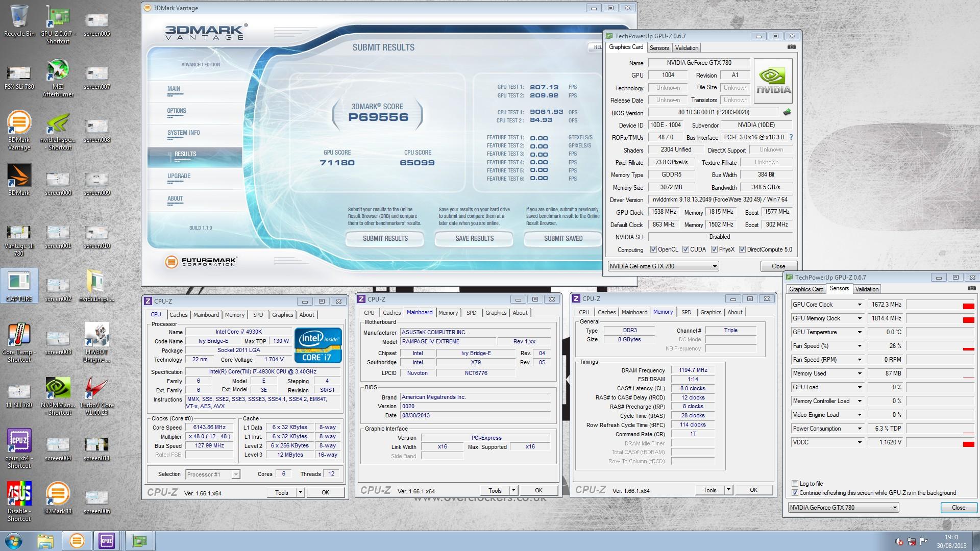Click the taskbar clock showing 19:31

[x=951, y=541]
